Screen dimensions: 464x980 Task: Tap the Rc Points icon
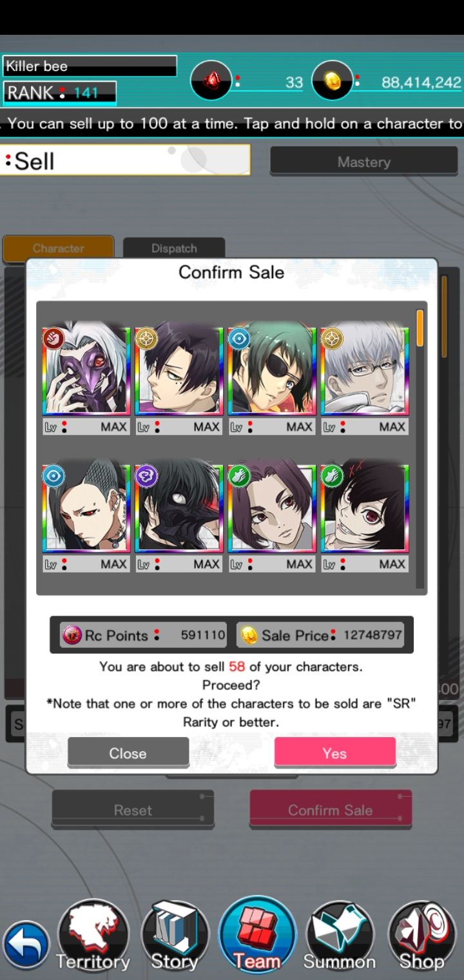[72, 635]
